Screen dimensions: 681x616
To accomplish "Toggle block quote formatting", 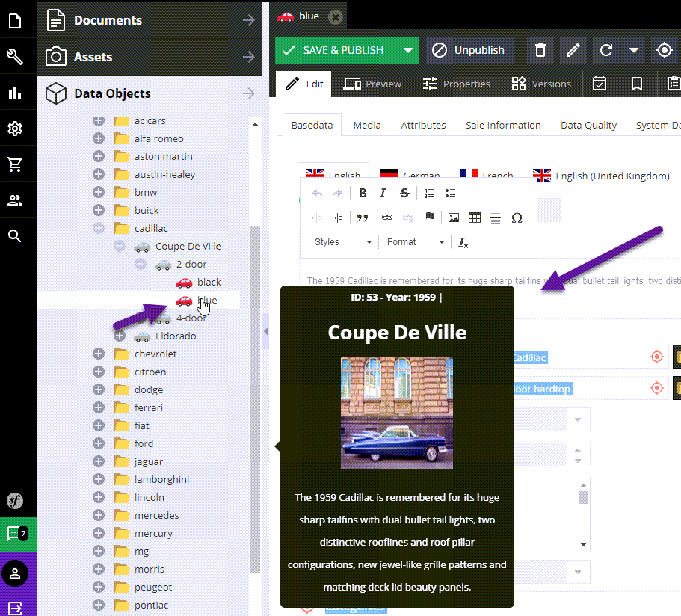I will pos(363,218).
